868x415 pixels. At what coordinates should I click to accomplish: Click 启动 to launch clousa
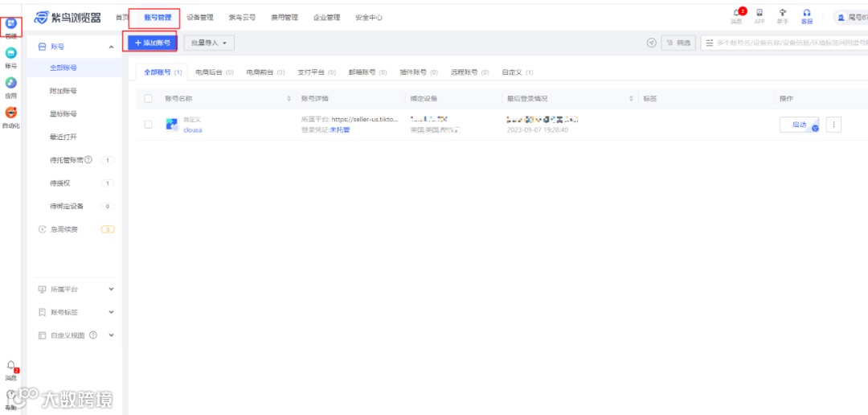point(799,125)
